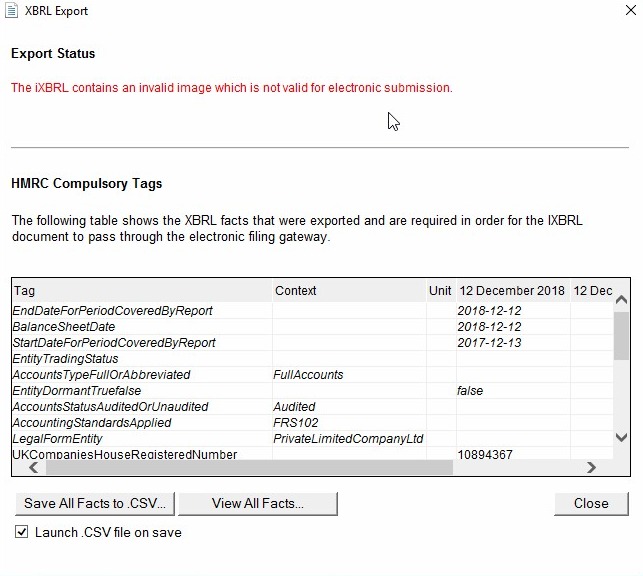The image size is (643, 576).
Task: Click the table's scroll right arrow
Action: pos(591,467)
